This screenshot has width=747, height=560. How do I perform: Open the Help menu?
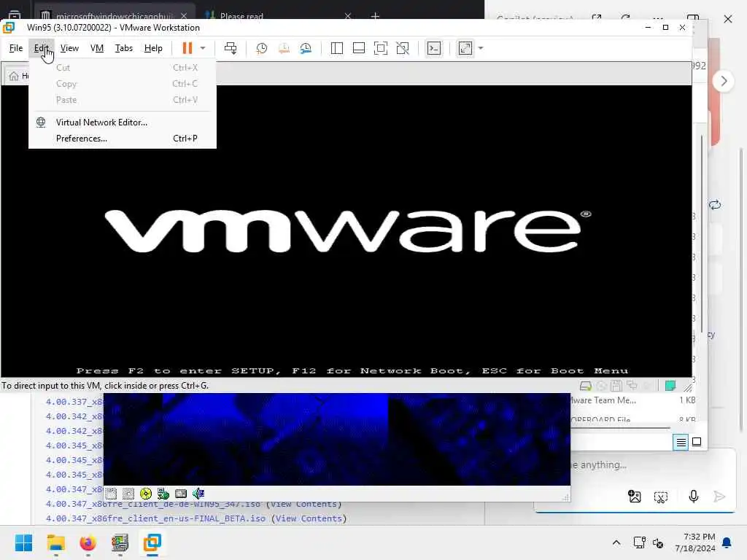pyautogui.click(x=153, y=48)
